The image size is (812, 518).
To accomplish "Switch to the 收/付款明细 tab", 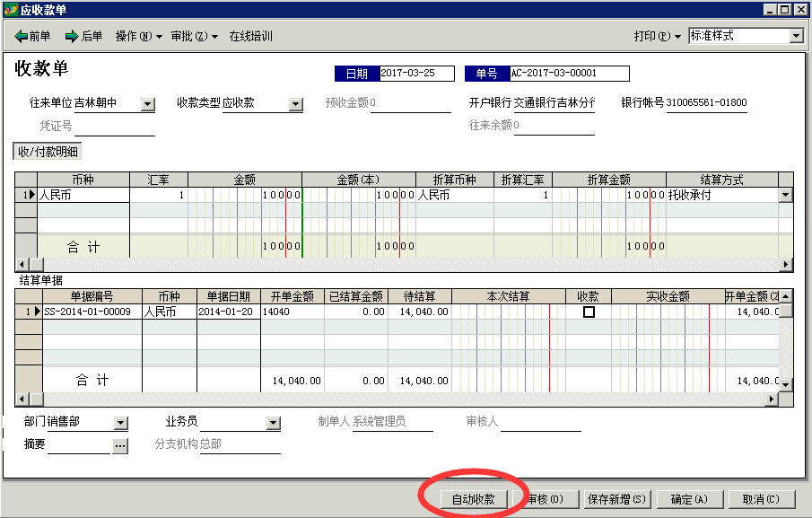I will click(48, 151).
